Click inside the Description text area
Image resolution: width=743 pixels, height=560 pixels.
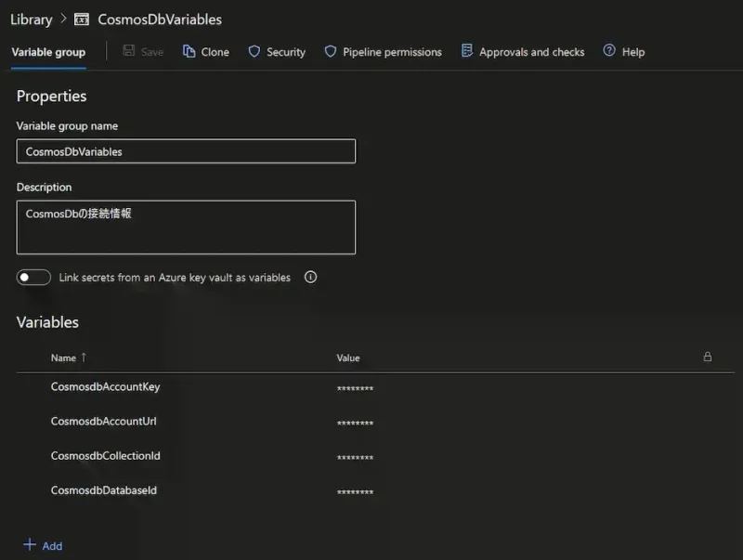point(186,226)
